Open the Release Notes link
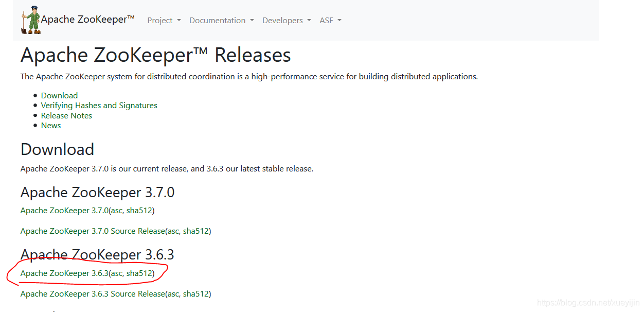Screen dimensions: 644x312 (x=66, y=115)
